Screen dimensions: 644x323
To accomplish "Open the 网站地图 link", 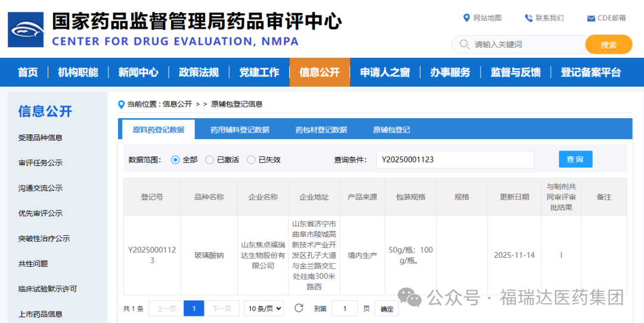I will 488,18.
